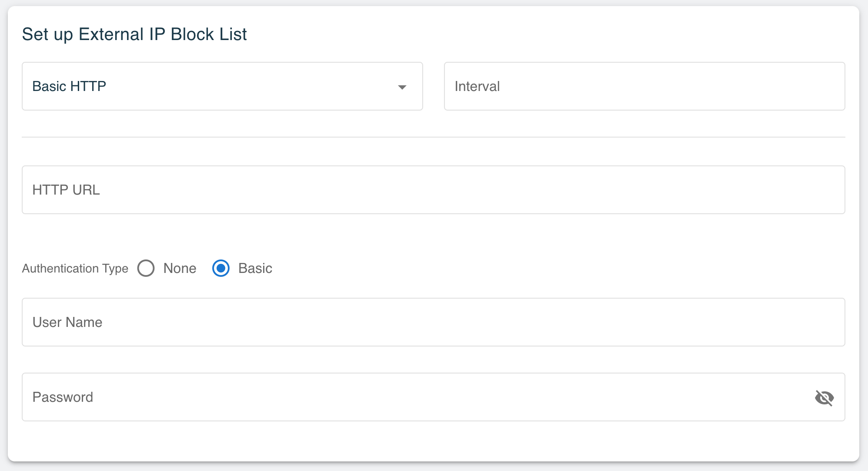The width and height of the screenshot is (868, 471).
Task: Click the 'Password' placeholder label
Action: pos(63,397)
